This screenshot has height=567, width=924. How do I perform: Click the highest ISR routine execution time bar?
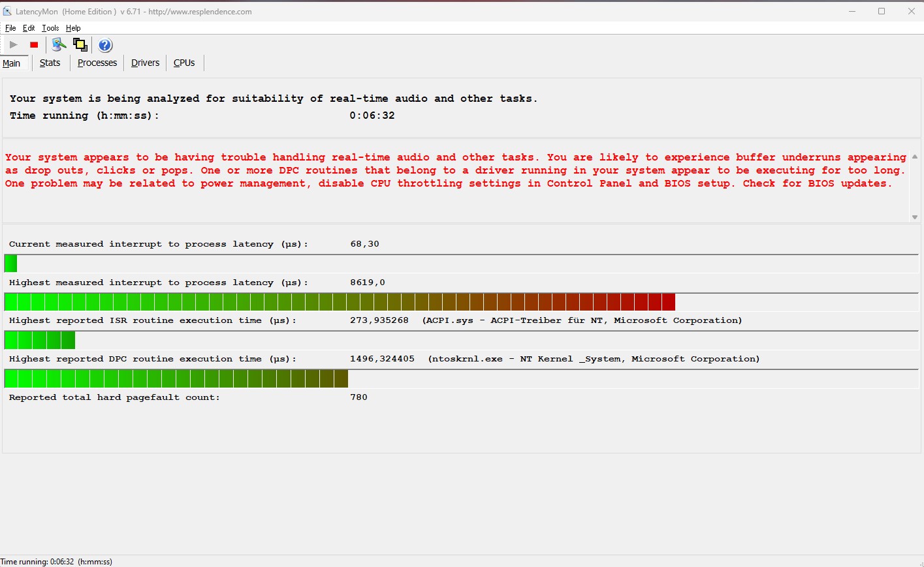click(461, 340)
